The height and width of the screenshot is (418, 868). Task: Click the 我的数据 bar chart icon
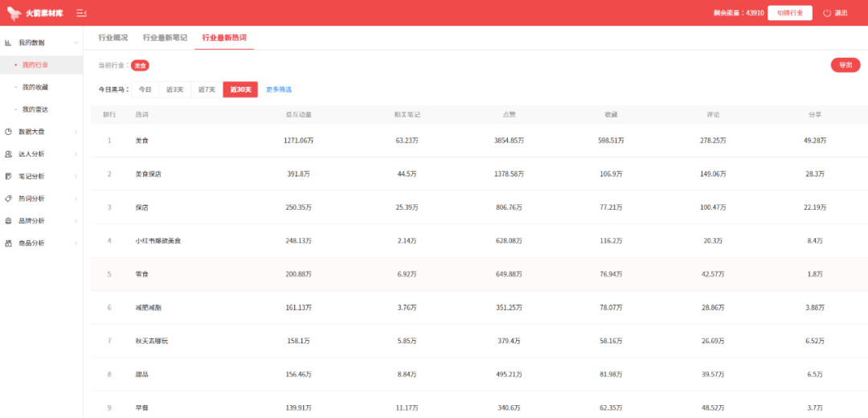tap(8, 43)
